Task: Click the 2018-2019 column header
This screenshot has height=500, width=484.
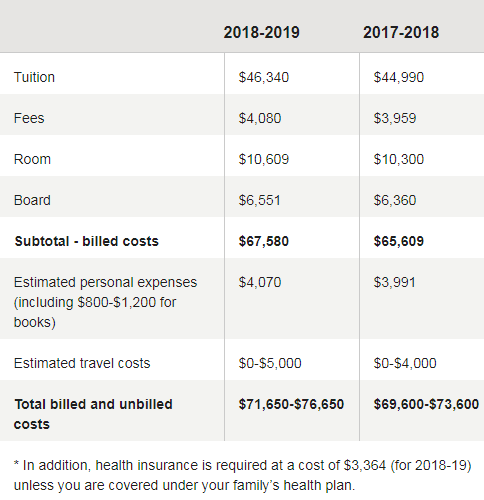Action: (261, 33)
